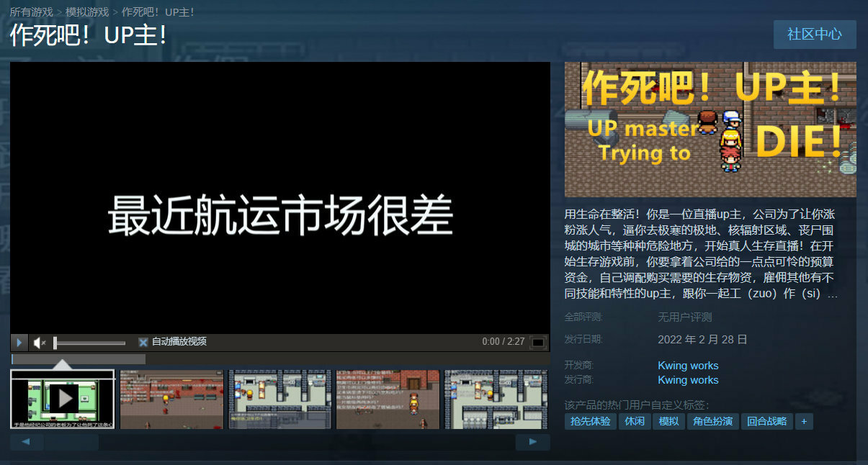Open the third thumbnail in the media strip

(x=279, y=399)
